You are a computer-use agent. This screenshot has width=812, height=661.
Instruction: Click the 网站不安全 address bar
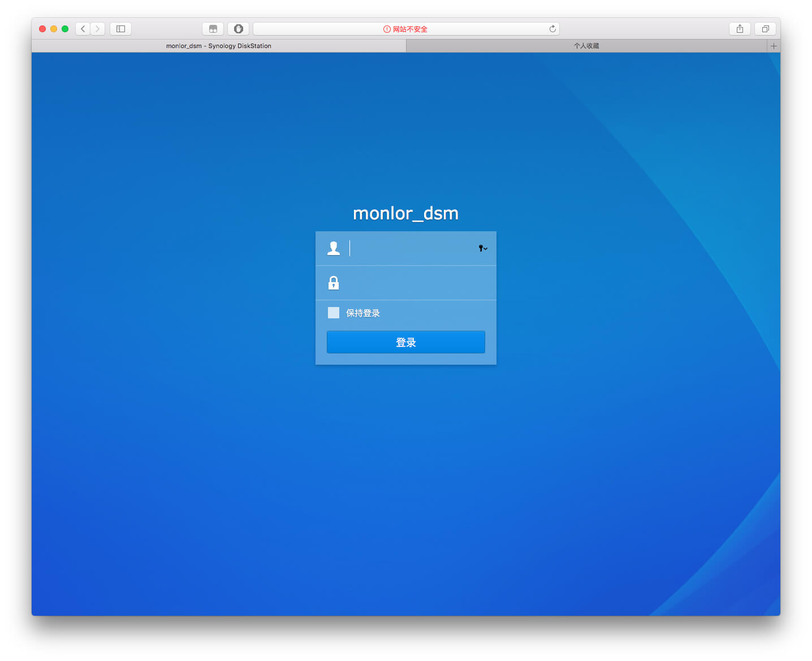(x=405, y=29)
